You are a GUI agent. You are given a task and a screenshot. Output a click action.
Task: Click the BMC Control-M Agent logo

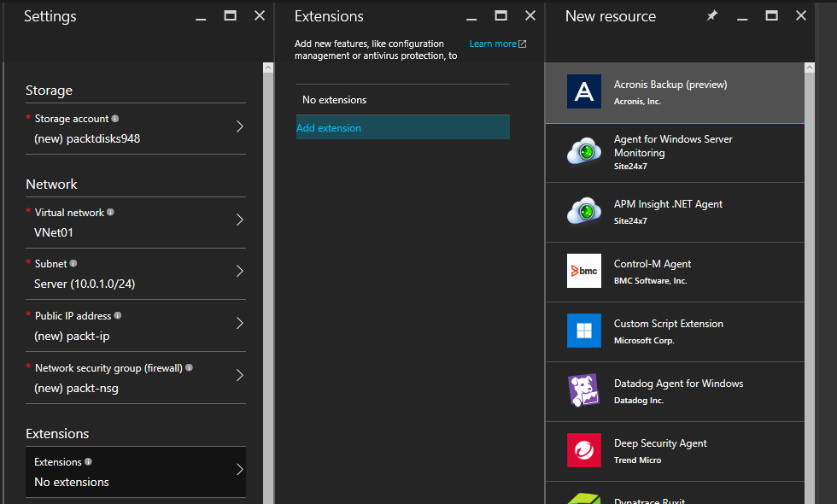click(584, 271)
